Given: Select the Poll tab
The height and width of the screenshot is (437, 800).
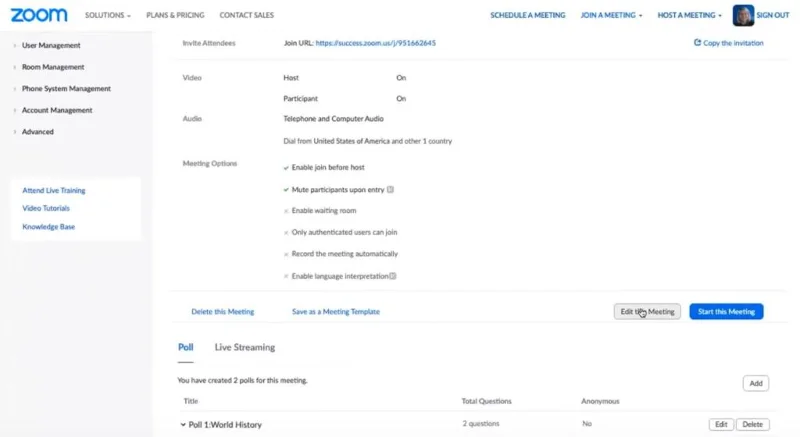Looking at the screenshot, I should click(186, 347).
